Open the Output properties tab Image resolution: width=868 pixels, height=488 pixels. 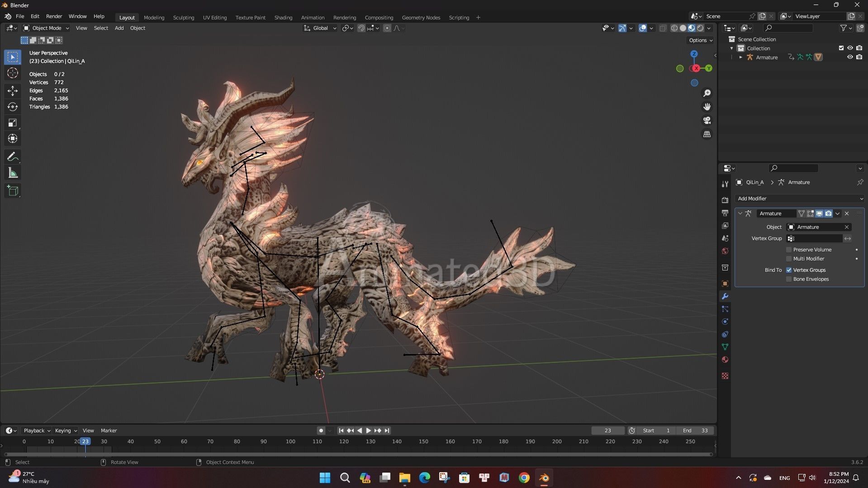[x=725, y=213]
